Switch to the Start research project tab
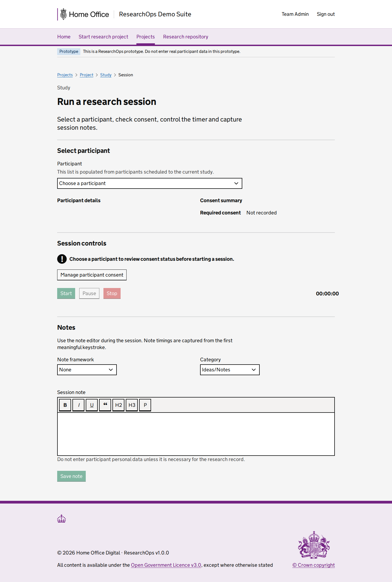Screen dimensions: 392x582 pyautogui.click(x=103, y=37)
